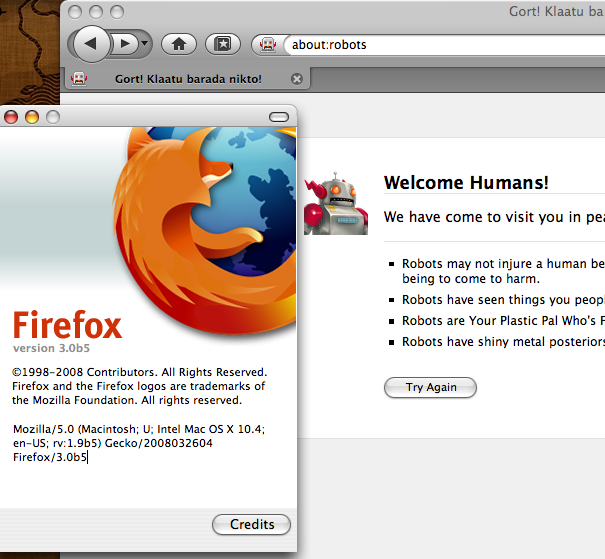Image resolution: width=605 pixels, height=559 pixels.
Task: Click the Firefox globe logo image
Action: pos(204,230)
